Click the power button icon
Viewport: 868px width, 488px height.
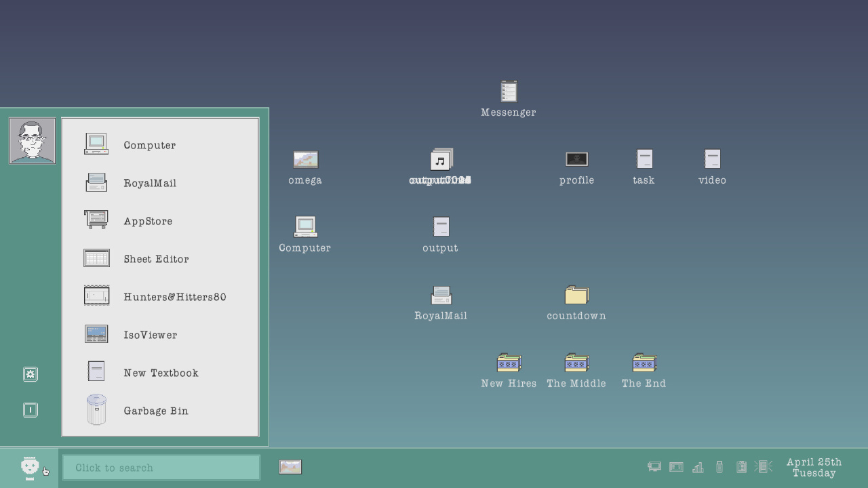[31, 410]
